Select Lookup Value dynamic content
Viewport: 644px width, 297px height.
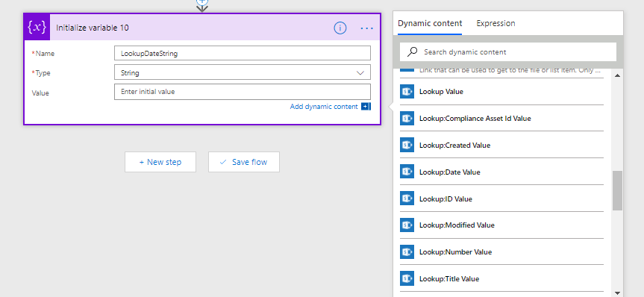click(501, 92)
